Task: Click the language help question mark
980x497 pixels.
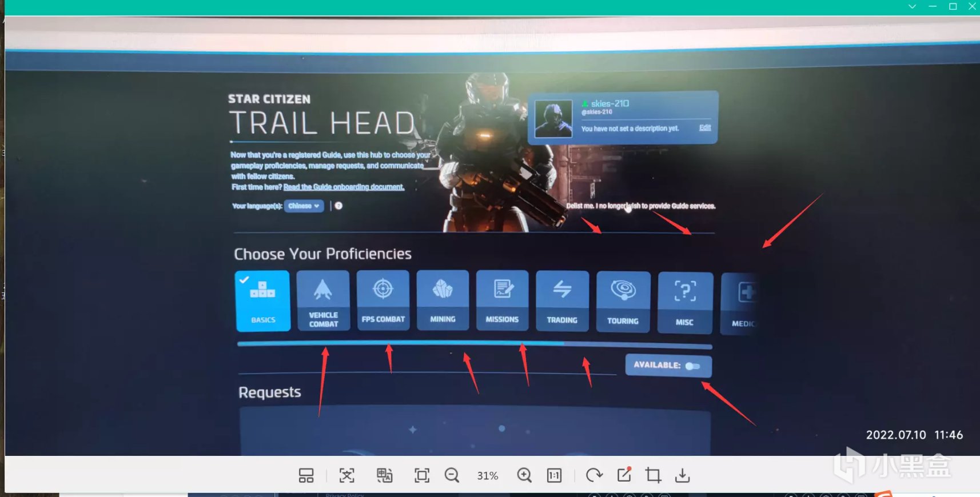Action: click(x=338, y=206)
